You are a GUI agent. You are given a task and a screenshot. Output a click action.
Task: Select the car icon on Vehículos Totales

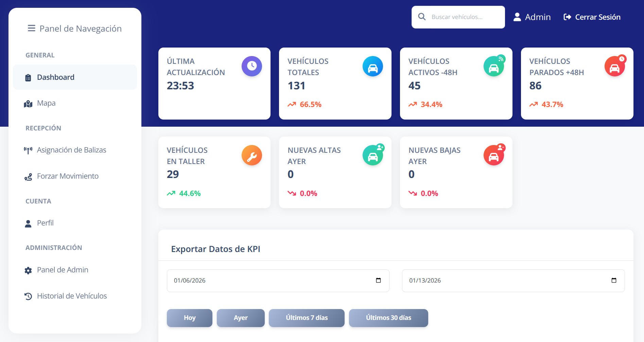tap(372, 66)
